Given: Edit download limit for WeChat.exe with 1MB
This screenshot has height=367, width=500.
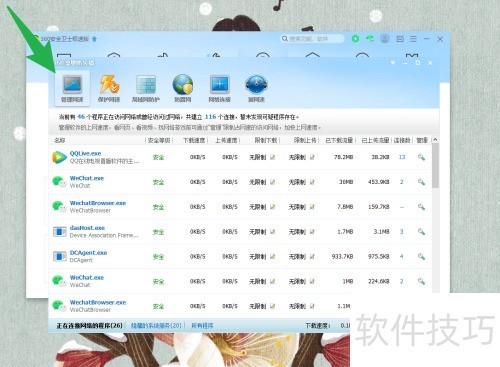Looking at the screenshot, I should (273, 282).
